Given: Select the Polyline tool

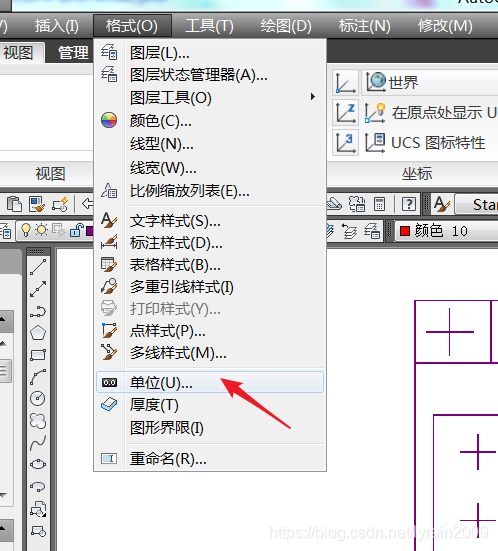Looking at the screenshot, I should (38, 311).
